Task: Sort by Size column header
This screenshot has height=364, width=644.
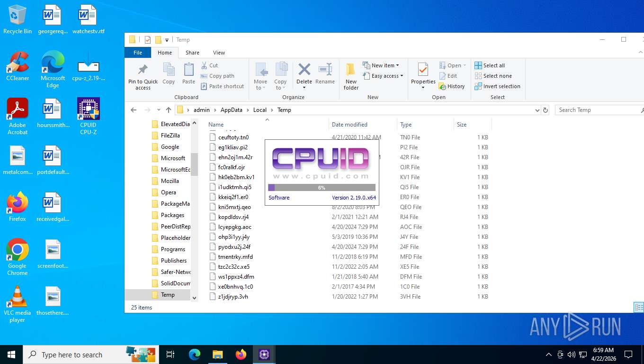Action: point(473,125)
